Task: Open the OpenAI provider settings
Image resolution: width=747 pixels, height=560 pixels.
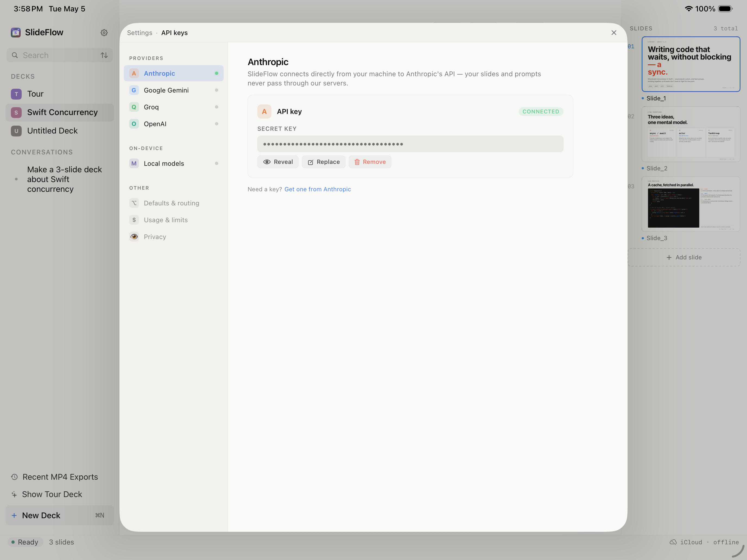Action: 173,124
